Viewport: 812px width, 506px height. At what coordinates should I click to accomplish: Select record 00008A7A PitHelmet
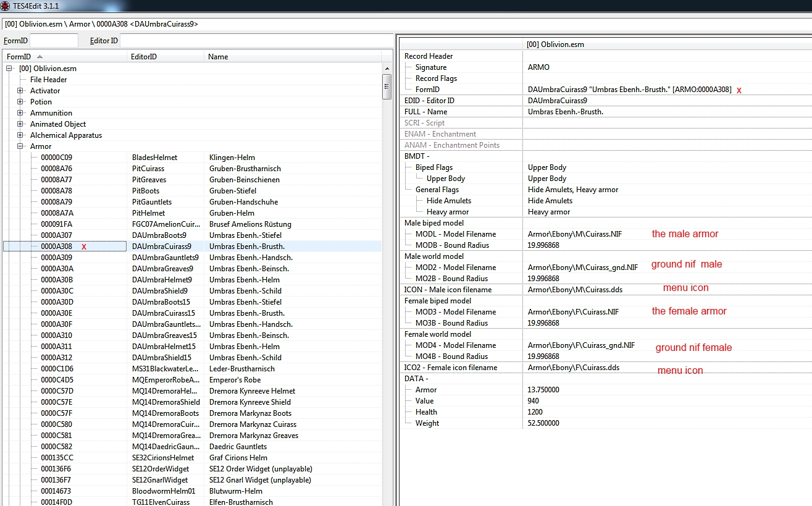192,213
